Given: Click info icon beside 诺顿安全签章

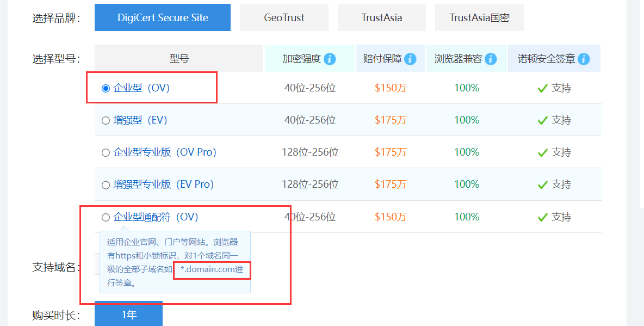Looking at the screenshot, I should coord(584,59).
